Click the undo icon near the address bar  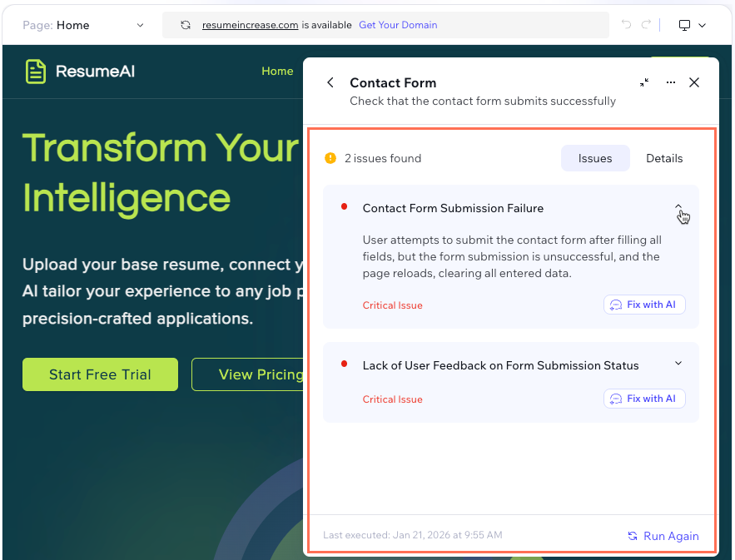click(625, 24)
